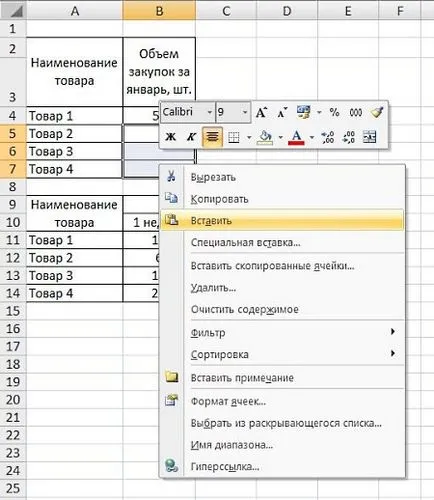Select row 20 header

pyautogui.click(x=13, y=400)
